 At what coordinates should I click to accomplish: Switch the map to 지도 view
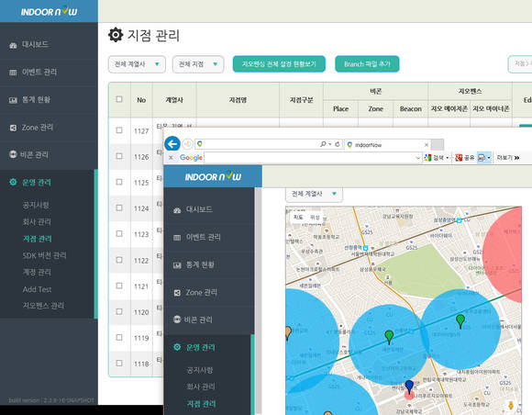[298, 217]
